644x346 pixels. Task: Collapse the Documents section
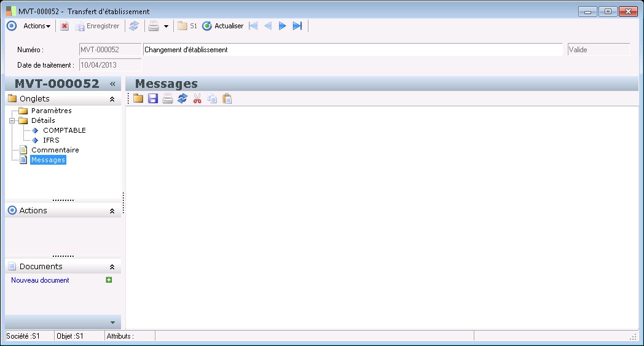pos(112,267)
